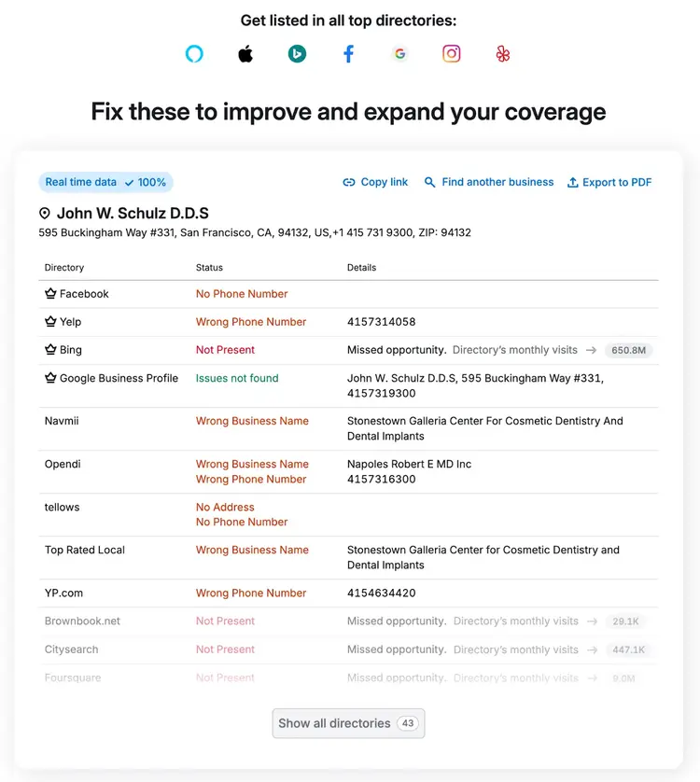The image size is (700, 782).
Task: Click the phone number 4157316300
Action: 381,480
